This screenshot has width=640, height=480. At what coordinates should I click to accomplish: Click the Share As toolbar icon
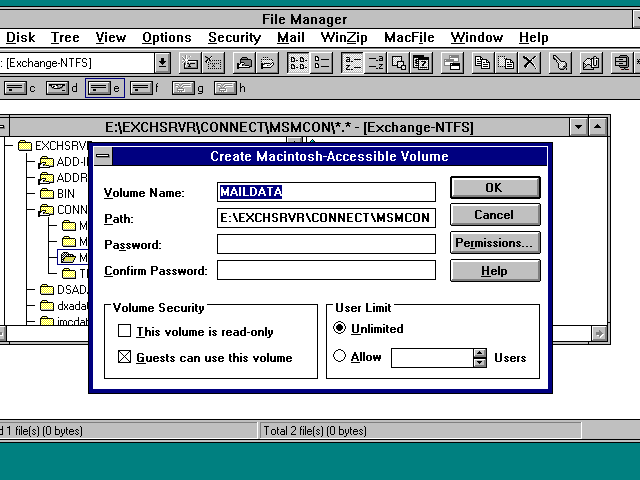tap(244, 63)
